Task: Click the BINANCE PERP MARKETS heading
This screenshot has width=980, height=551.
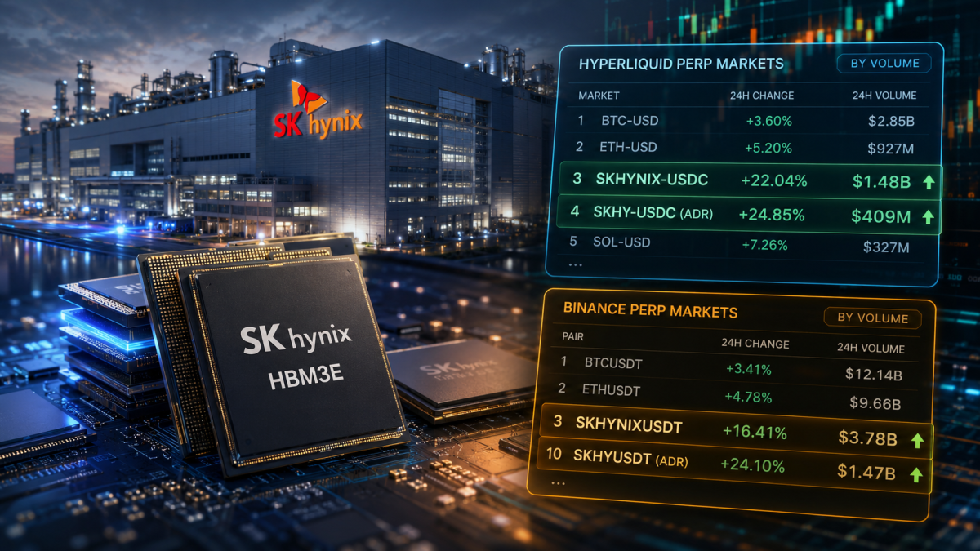Action: click(650, 310)
